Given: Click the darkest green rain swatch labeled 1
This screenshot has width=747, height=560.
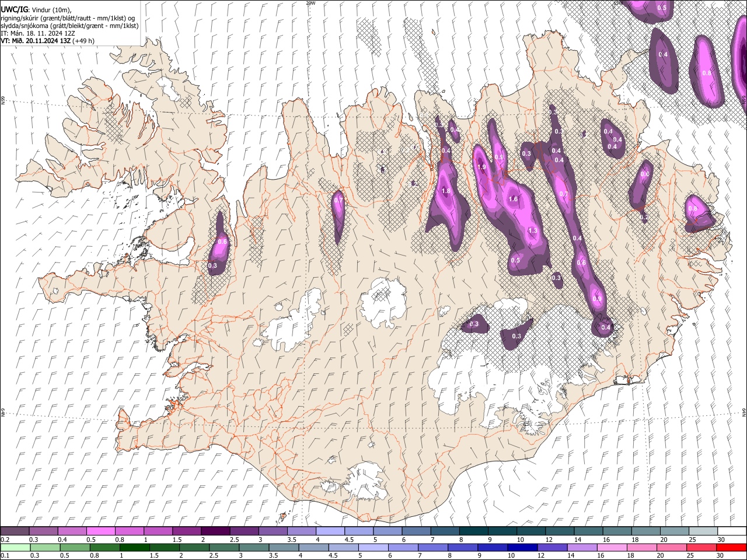Looking at the screenshot, I should pyautogui.click(x=135, y=547).
